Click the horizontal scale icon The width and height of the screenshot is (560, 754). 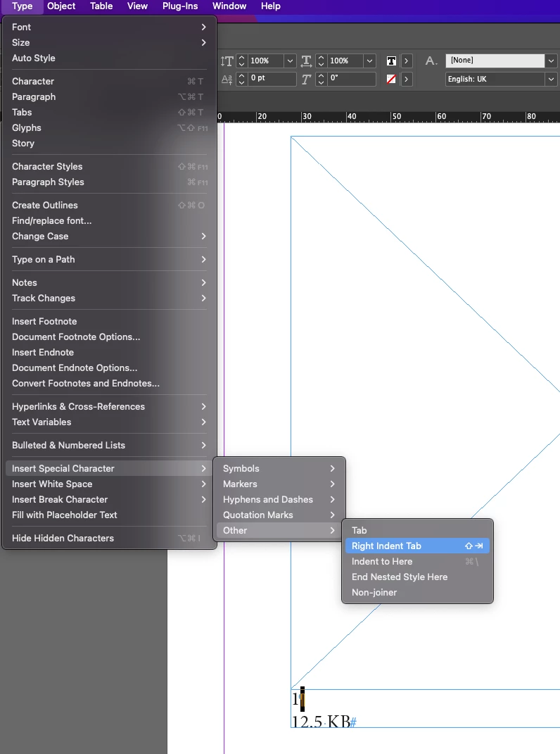[306, 61]
